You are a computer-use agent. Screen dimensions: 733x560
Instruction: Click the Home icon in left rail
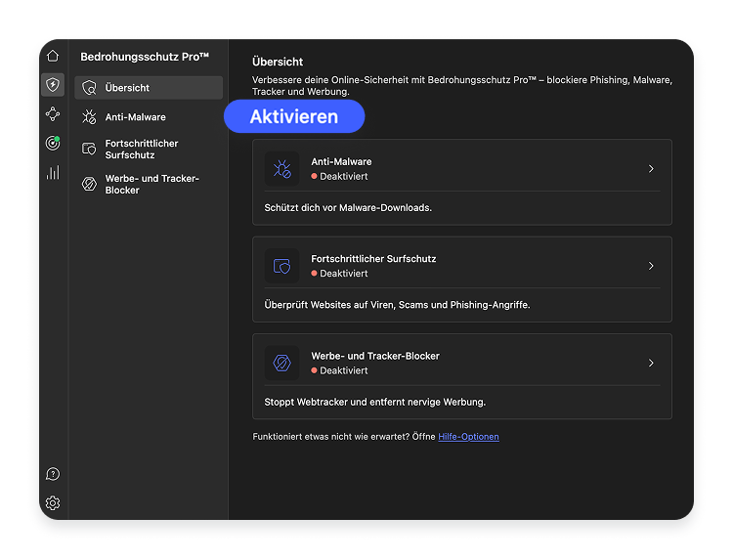click(x=53, y=56)
